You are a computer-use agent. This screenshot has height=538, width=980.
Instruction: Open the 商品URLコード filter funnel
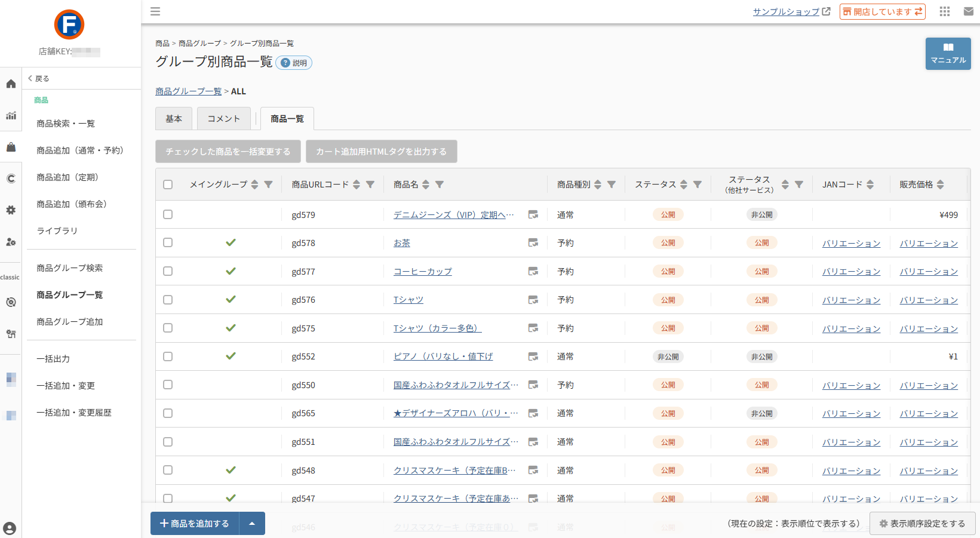point(370,185)
